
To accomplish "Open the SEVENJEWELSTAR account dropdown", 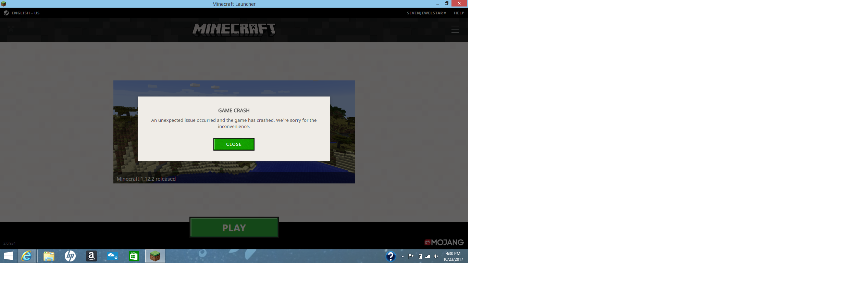I will [426, 13].
